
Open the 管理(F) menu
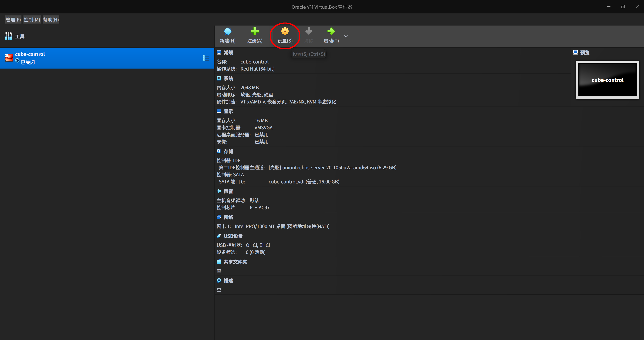tap(13, 19)
